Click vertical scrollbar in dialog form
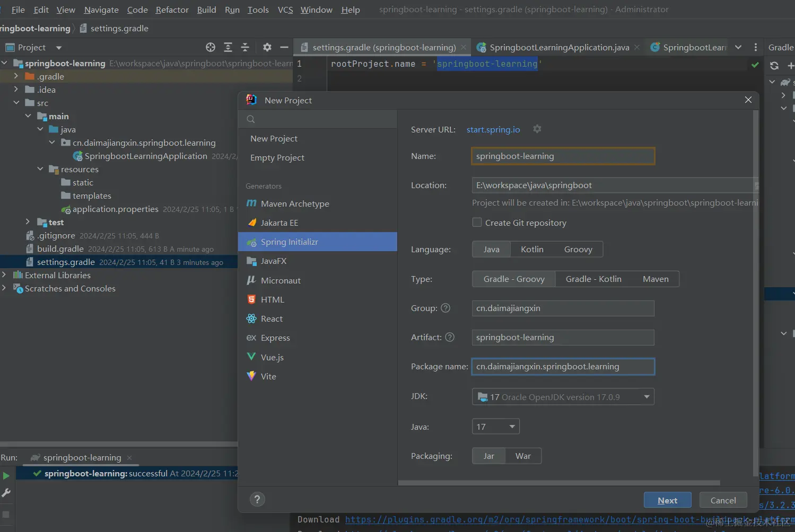The width and height of the screenshot is (795, 532). [x=755, y=294]
